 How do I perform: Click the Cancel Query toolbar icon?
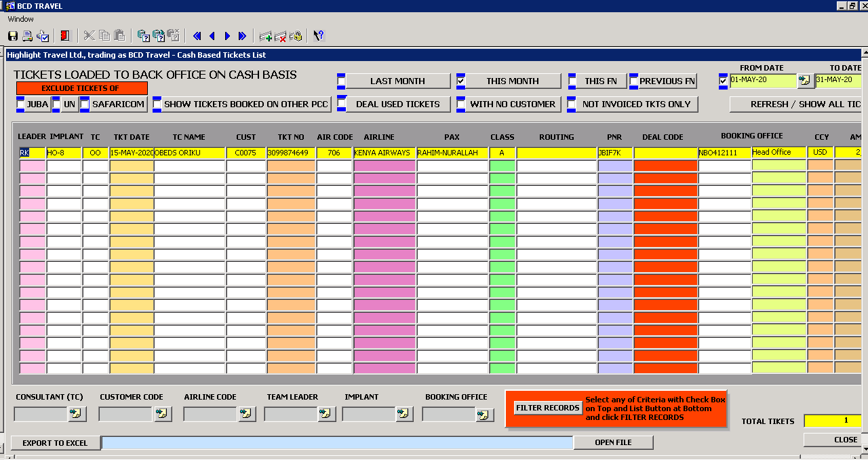[174, 36]
